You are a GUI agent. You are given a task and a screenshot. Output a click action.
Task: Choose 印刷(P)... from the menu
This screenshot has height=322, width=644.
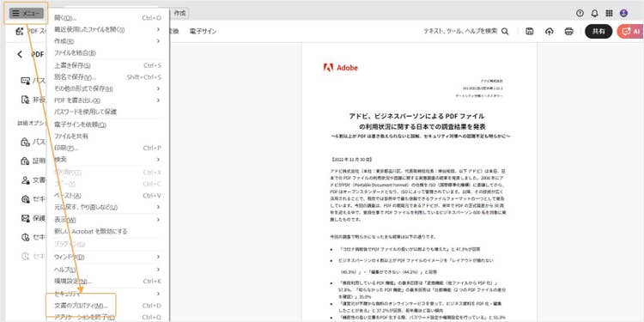107,148
